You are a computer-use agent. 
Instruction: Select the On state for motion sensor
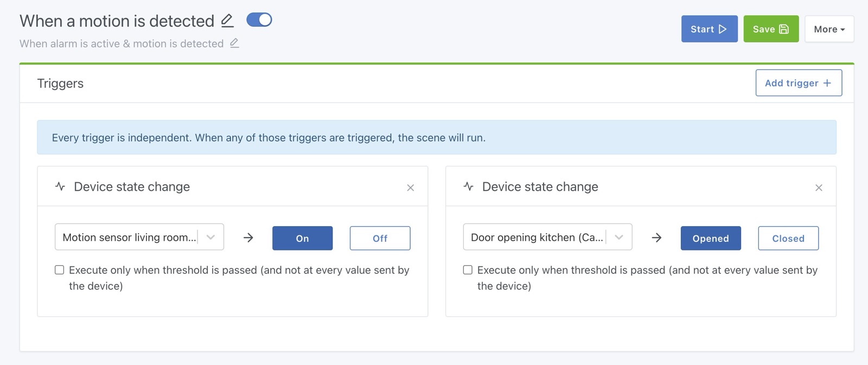[302, 238]
